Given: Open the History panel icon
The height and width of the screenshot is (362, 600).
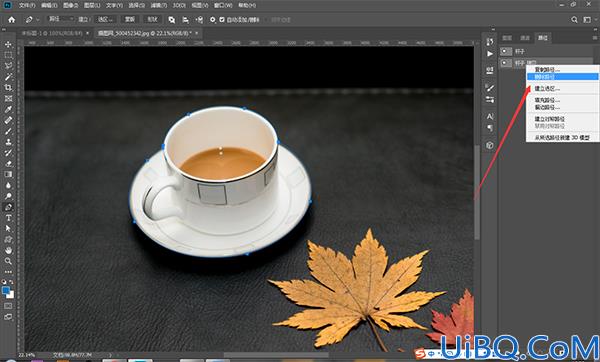Looking at the screenshot, I should [490, 41].
